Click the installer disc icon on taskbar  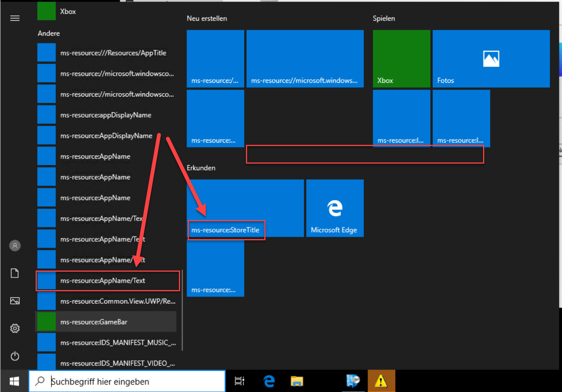[353, 381]
